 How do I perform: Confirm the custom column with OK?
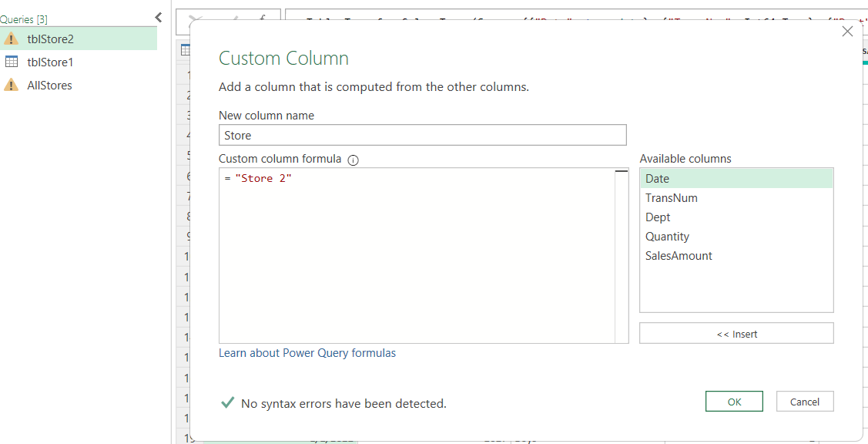tap(734, 401)
